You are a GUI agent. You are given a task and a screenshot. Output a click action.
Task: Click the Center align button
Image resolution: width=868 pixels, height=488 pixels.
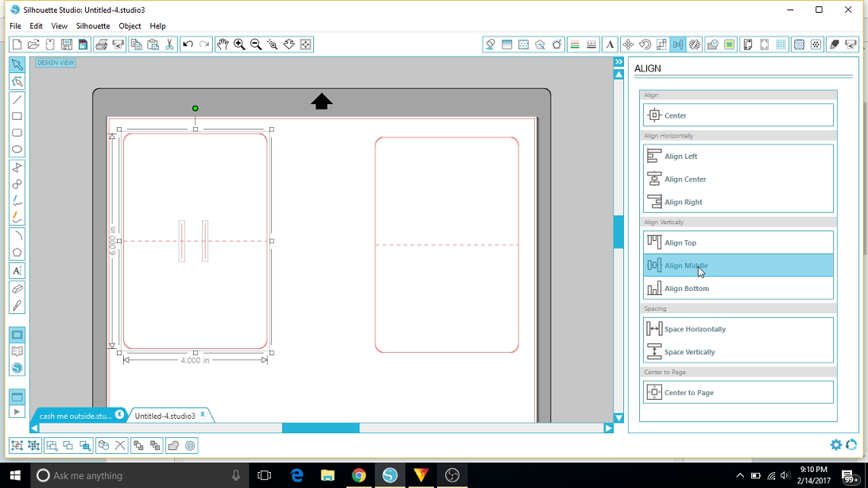click(738, 115)
